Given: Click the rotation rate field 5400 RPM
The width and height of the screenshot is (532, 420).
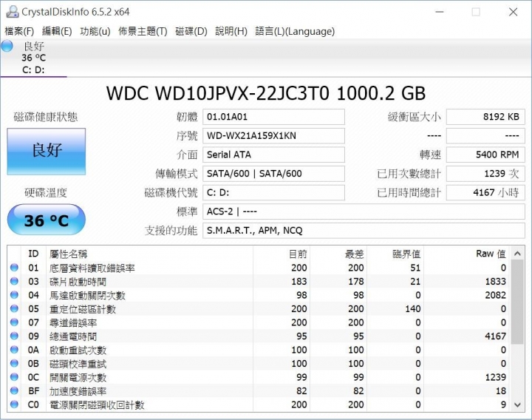Looking at the screenshot, I should [485, 155].
